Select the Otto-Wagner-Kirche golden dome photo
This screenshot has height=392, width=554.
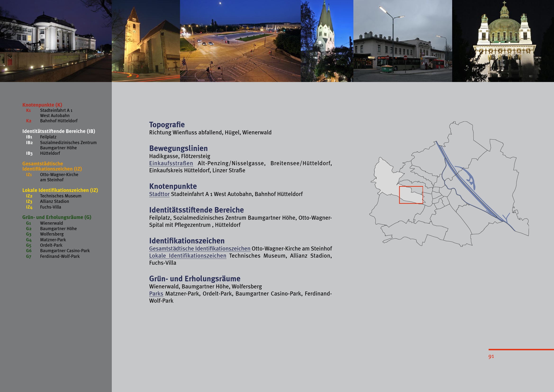(503, 41)
